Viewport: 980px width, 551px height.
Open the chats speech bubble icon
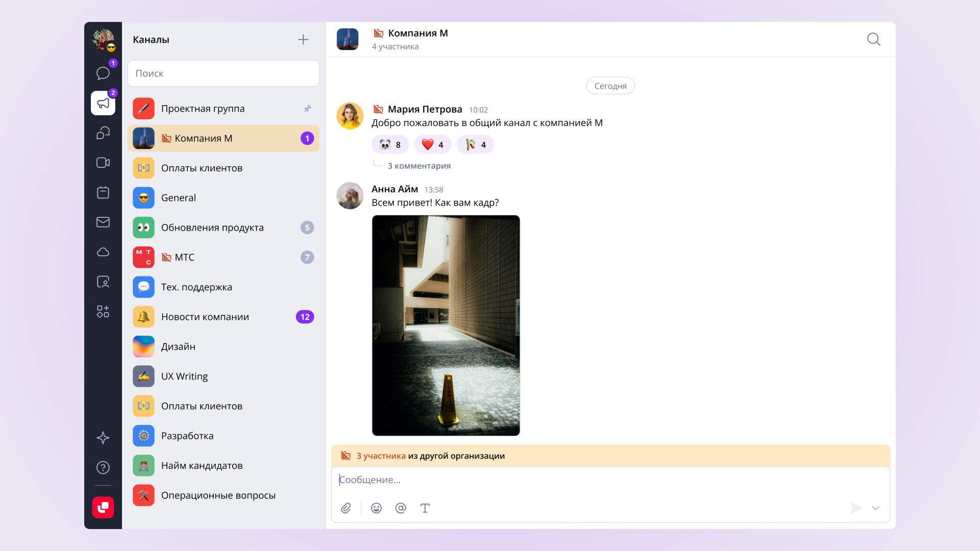pos(103,73)
